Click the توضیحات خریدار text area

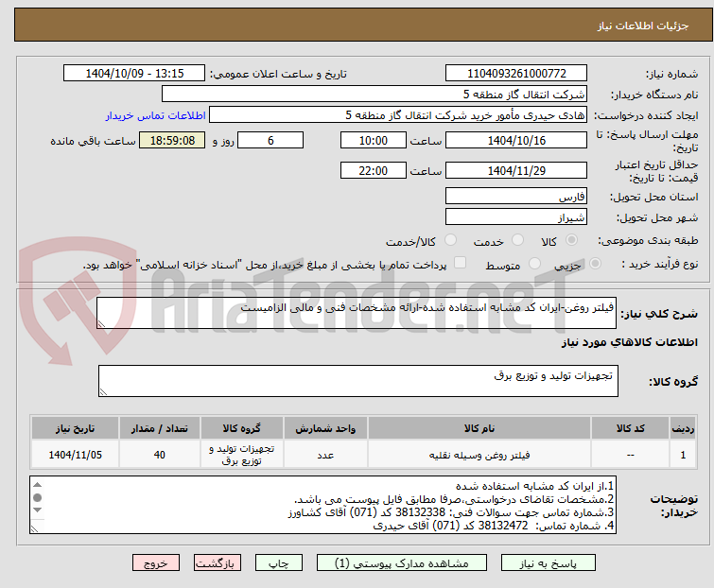coord(322,505)
